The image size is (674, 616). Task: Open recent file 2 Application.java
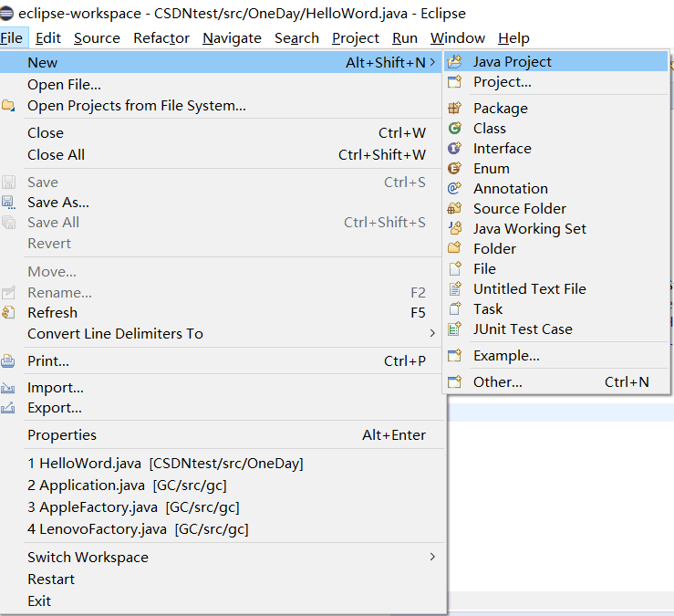223,485
